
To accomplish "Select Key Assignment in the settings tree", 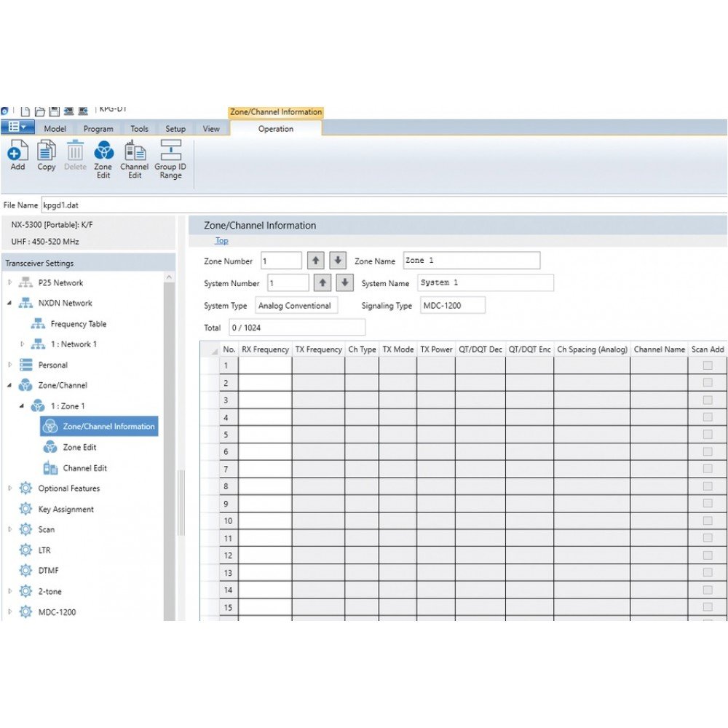I will pos(66,509).
